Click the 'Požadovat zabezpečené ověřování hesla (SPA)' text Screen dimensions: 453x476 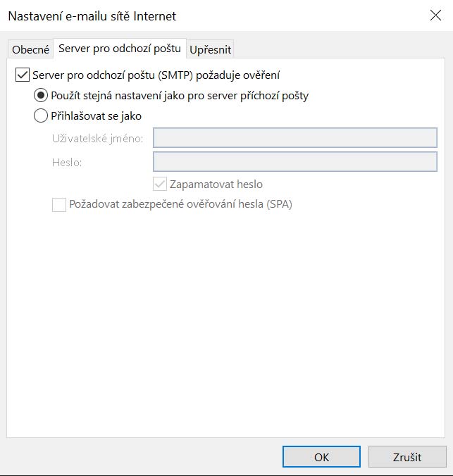(x=180, y=205)
